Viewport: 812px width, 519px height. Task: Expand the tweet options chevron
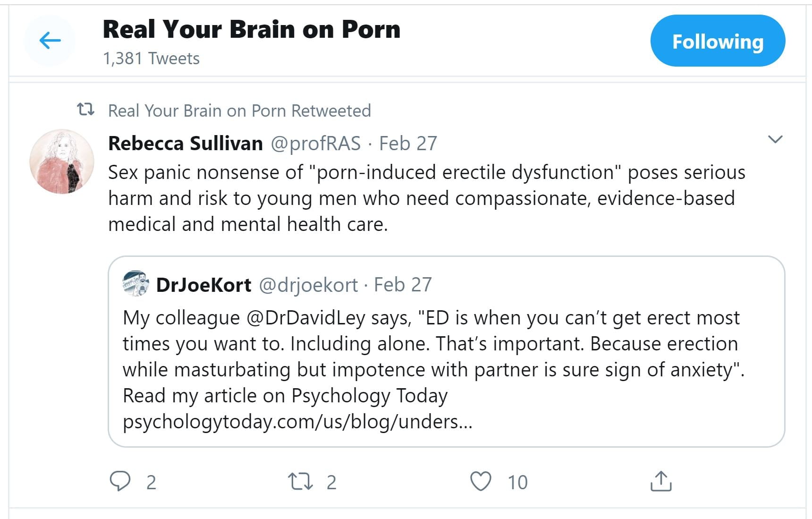(x=775, y=139)
